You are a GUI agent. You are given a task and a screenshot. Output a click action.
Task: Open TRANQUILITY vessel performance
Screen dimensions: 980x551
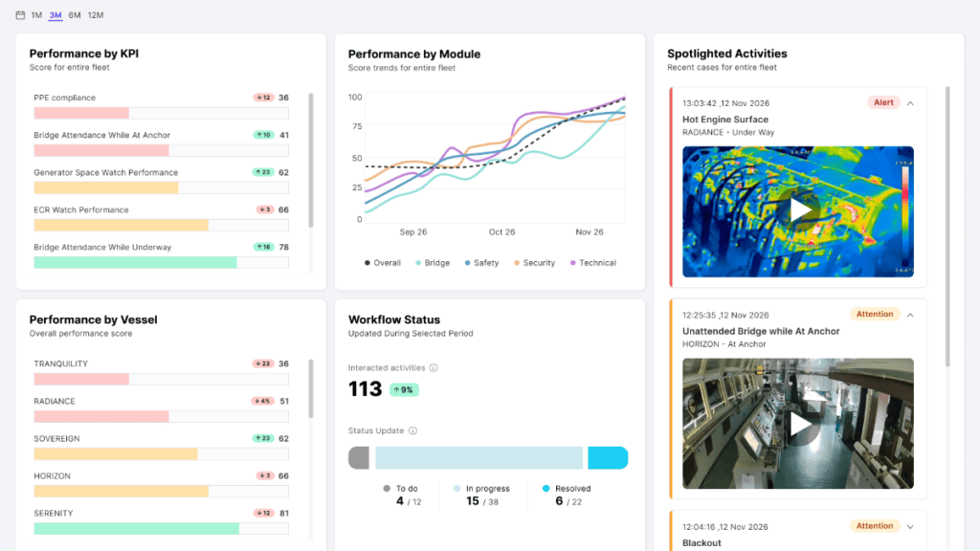pos(161,372)
